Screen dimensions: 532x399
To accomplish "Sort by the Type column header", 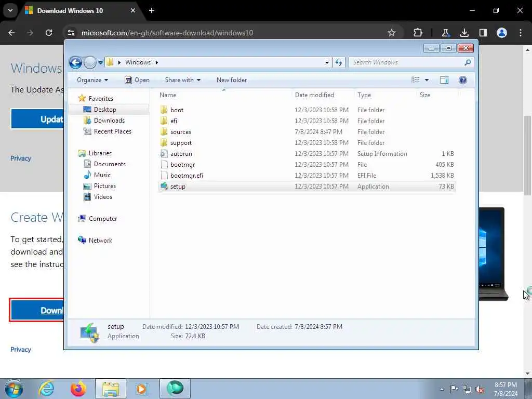I will pyautogui.click(x=364, y=95).
